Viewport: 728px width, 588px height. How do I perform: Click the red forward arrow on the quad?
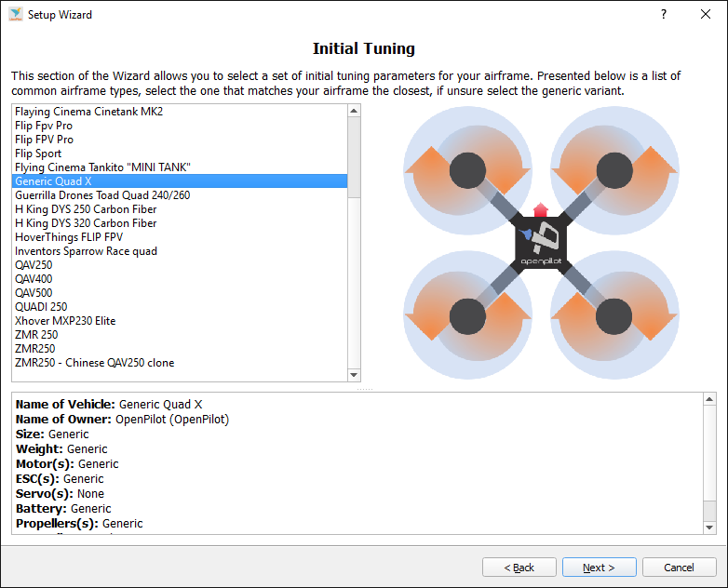tap(541, 209)
